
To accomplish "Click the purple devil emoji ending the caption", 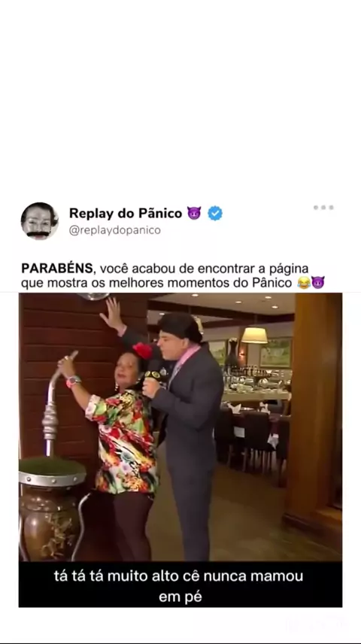I will [x=318, y=283].
